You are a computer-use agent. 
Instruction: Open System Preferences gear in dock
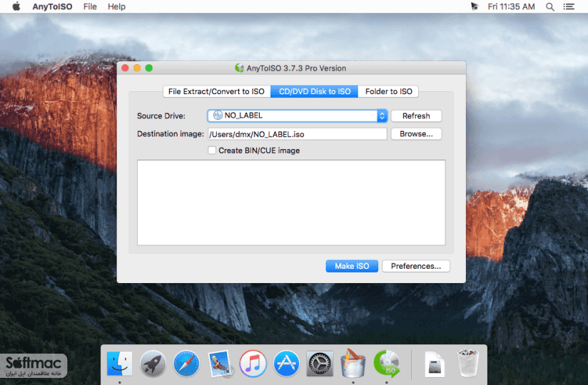320,364
